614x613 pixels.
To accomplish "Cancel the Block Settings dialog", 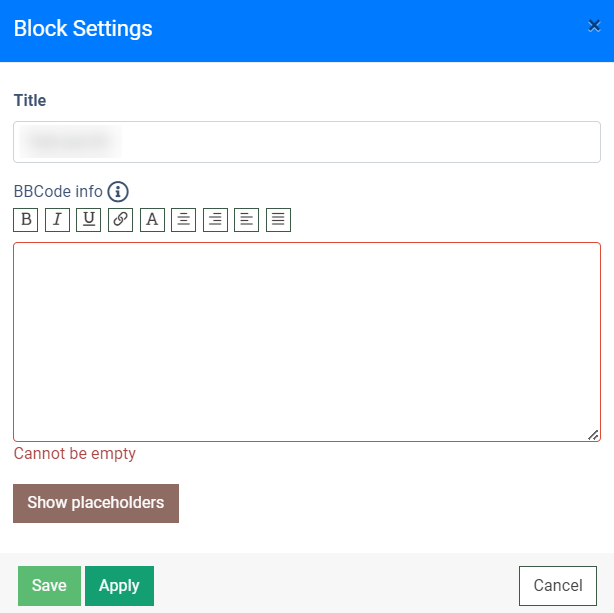I will (x=557, y=586).
